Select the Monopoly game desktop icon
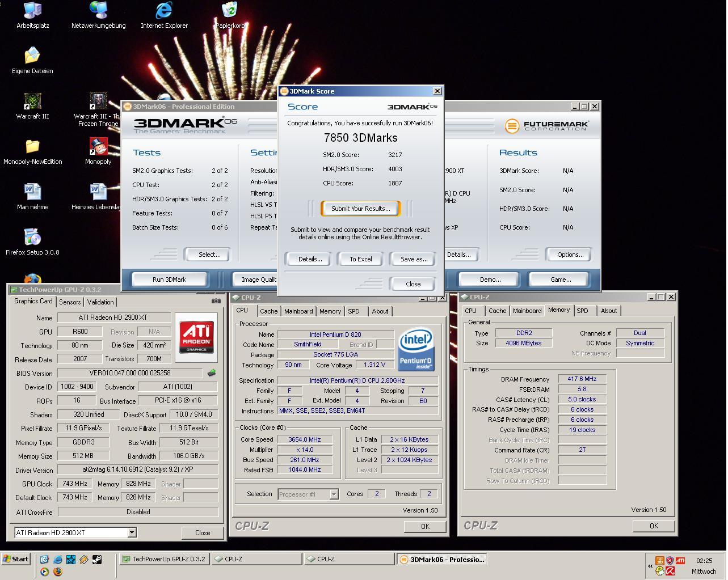This screenshot has width=728, height=580. point(98,152)
